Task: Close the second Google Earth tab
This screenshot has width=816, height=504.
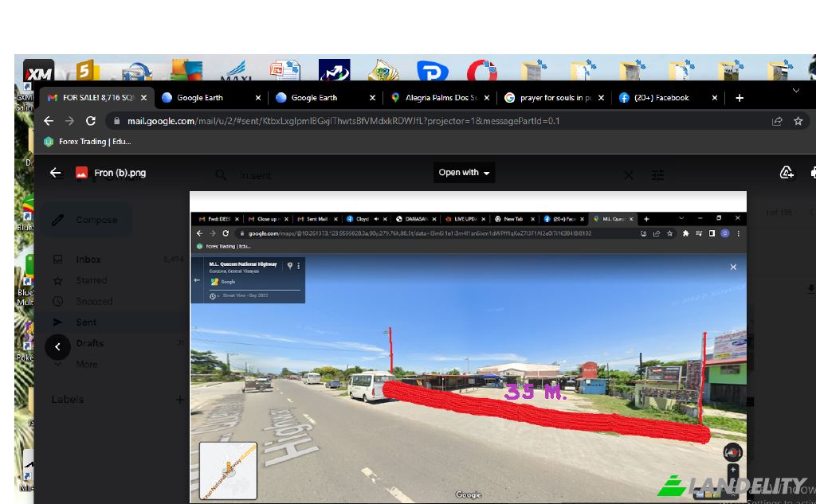Action: pos(372,98)
